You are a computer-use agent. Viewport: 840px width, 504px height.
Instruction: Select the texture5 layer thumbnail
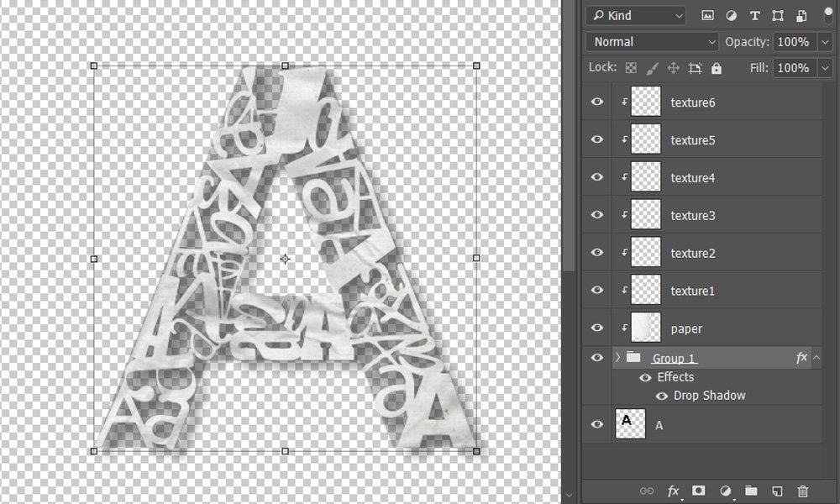click(646, 139)
